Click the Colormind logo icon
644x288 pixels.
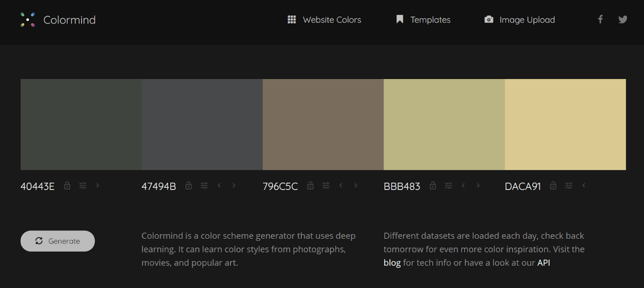pos(28,19)
